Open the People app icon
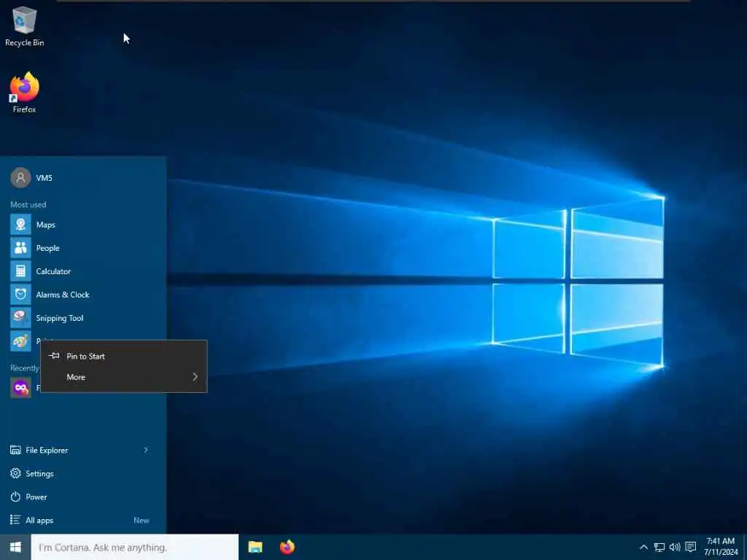Viewport: 747px width, 560px height. (20, 248)
